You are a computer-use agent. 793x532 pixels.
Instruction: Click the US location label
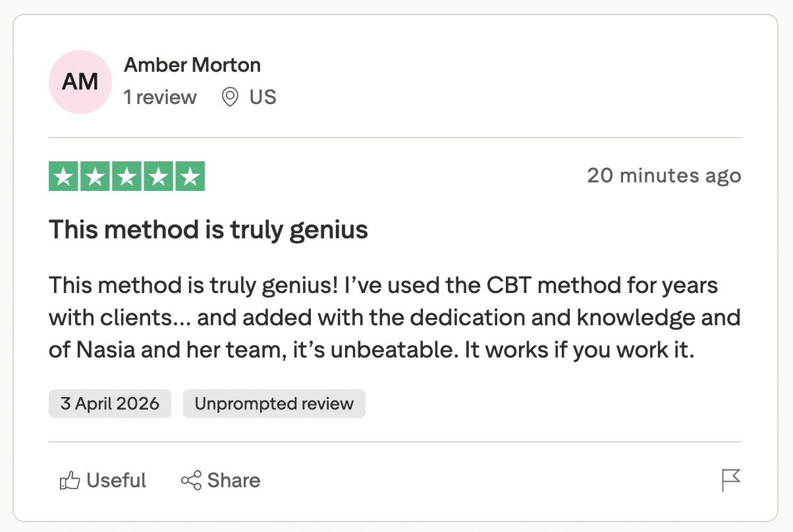(262, 97)
